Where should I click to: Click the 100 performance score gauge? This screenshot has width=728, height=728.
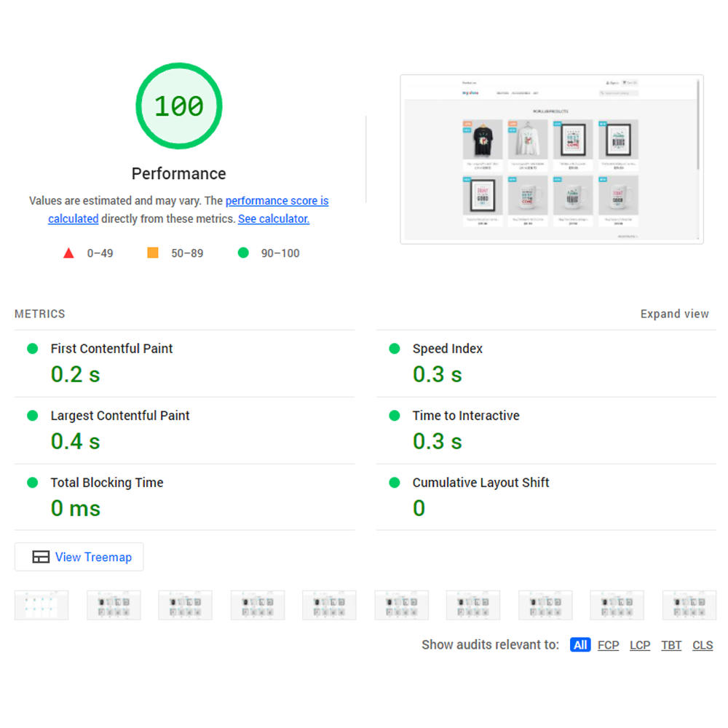pyautogui.click(x=179, y=106)
